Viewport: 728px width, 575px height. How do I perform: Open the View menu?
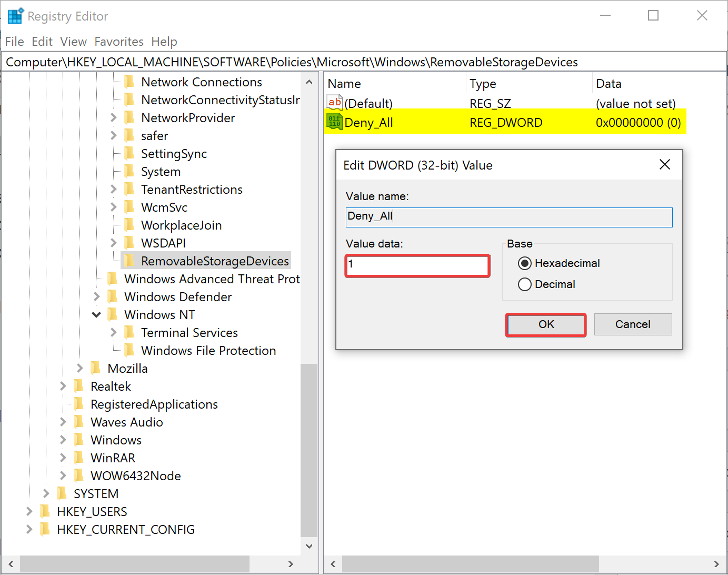click(x=73, y=42)
